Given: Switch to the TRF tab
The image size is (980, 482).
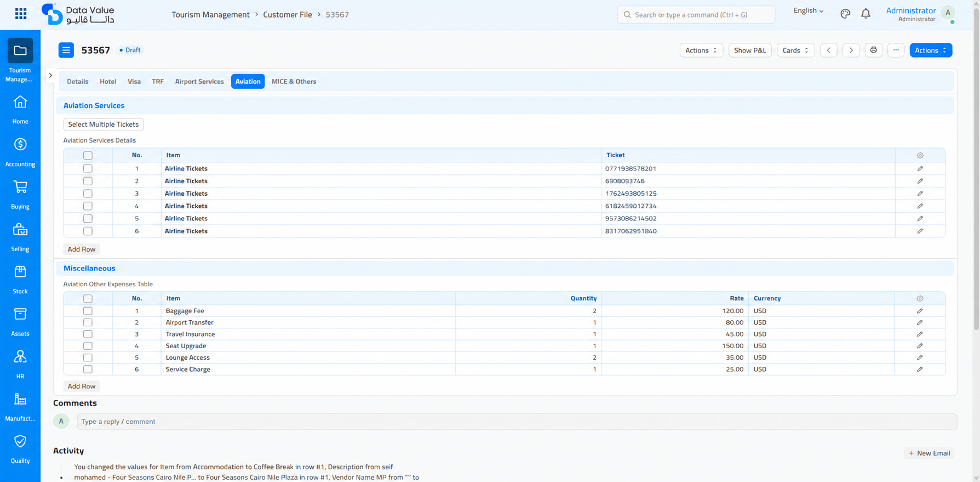Looking at the screenshot, I should [x=158, y=81].
